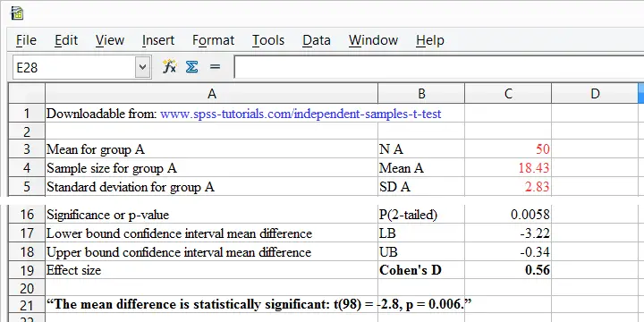The height and width of the screenshot is (322, 644).
Task: Open the Format menu
Action: (213, 40)
